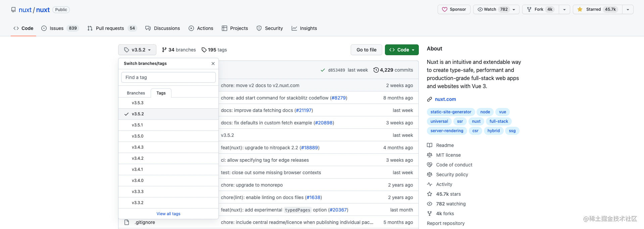The image size is (644, 229).
Task: Click the Activity pulse icon
Action: 430,184
